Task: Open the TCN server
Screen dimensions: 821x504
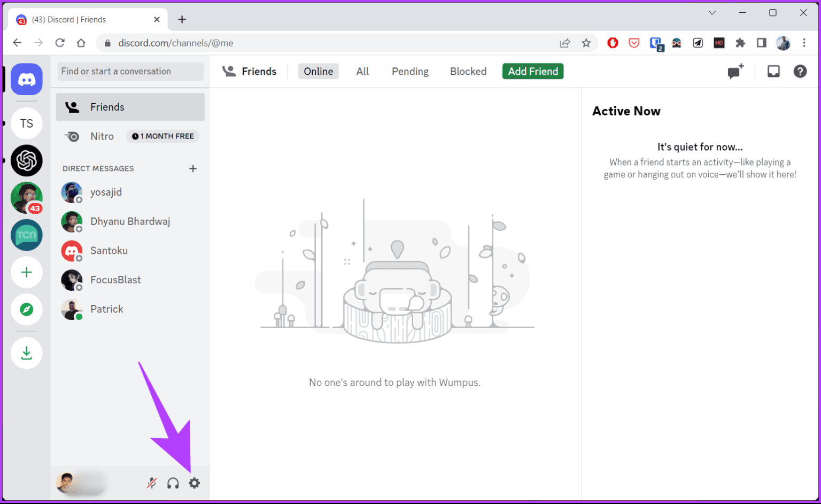Action: (27, 235)
